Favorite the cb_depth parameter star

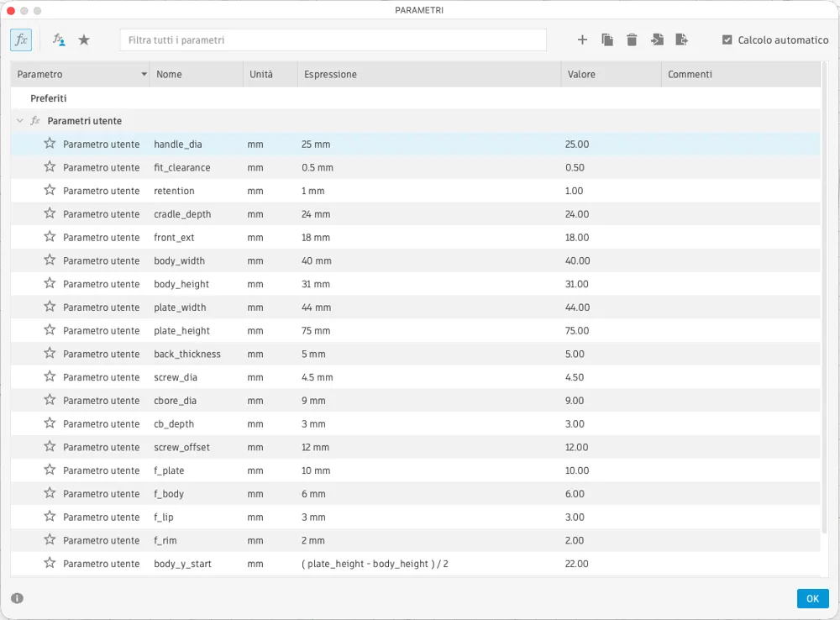pos(50,423)
